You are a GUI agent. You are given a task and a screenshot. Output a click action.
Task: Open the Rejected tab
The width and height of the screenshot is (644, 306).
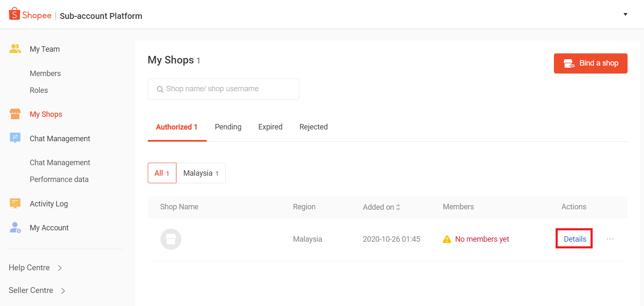(x=313, y=127)
